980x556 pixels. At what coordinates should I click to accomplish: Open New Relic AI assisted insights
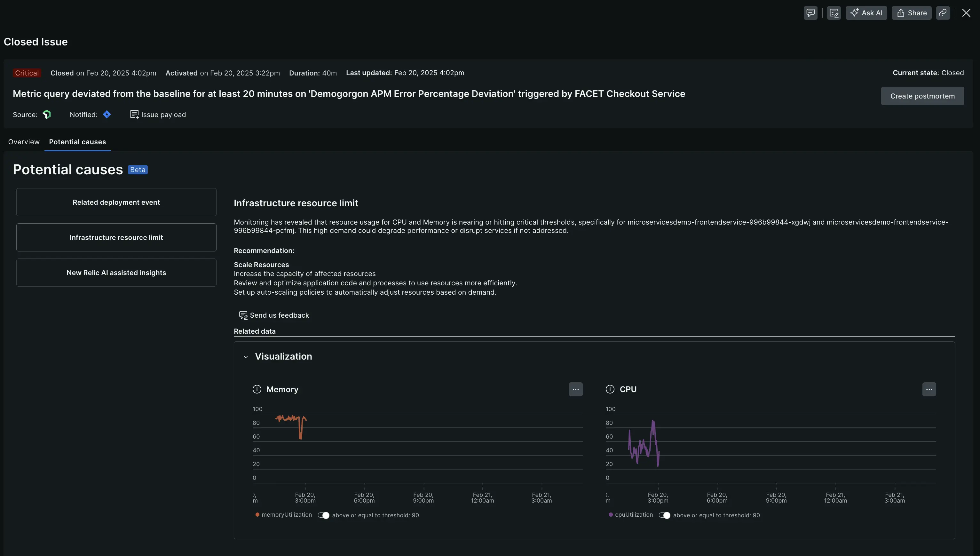tap(116, 272)
